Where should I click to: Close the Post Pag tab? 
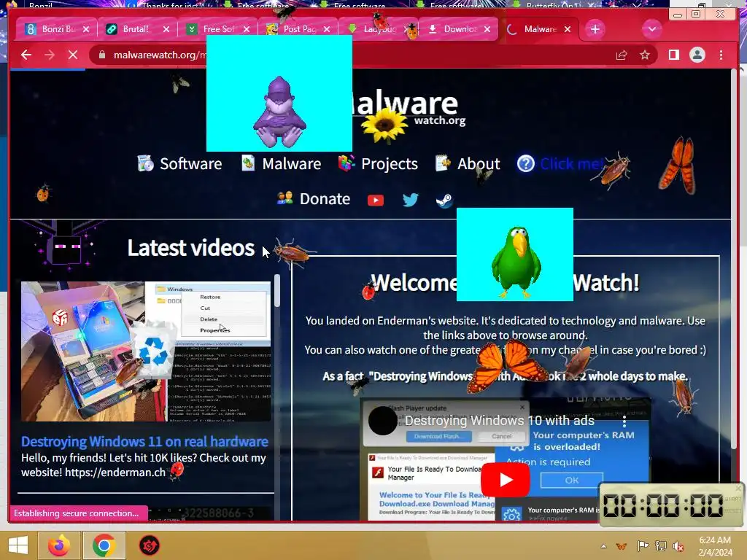point(327,29)
